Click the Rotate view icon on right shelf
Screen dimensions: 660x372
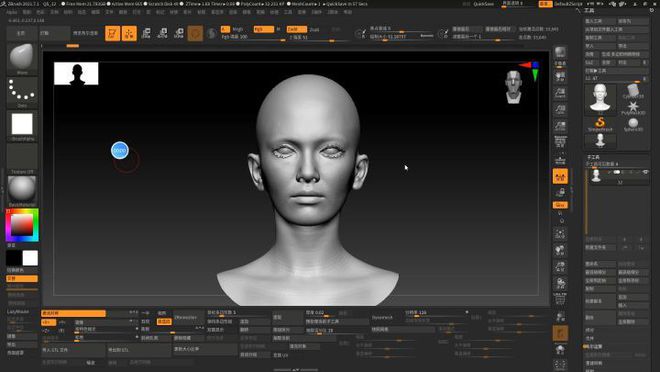point(560,283)
